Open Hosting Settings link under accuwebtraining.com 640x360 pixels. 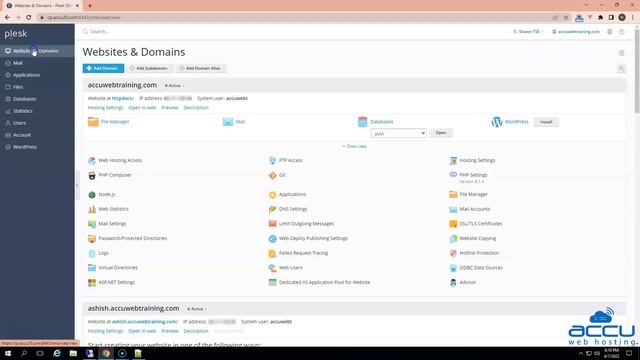click(105, 108)
